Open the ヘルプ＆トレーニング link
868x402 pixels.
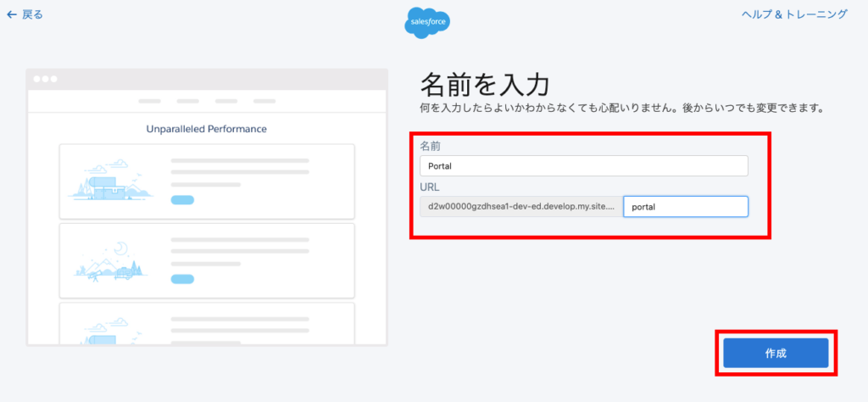pyautogui.click(x=794, y=14)
